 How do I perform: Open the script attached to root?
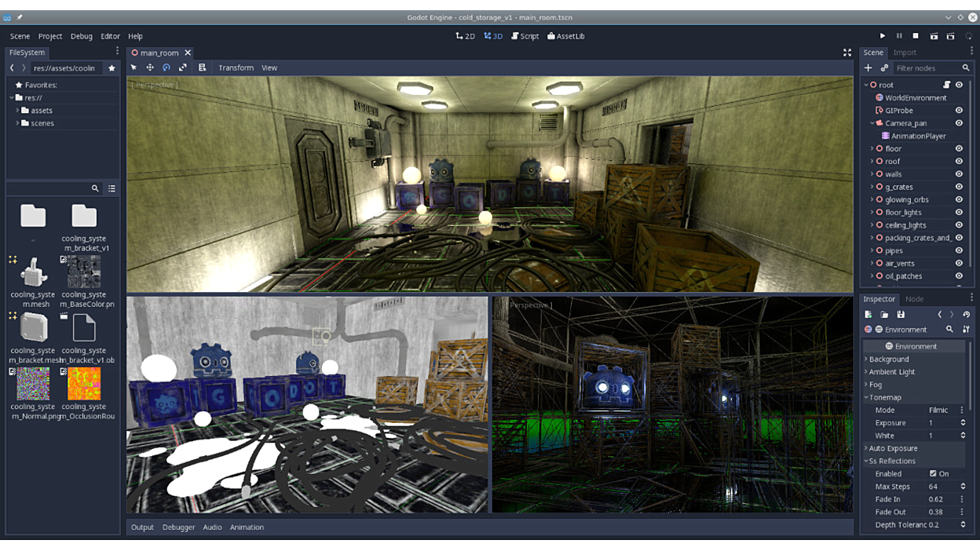[946, 85]
